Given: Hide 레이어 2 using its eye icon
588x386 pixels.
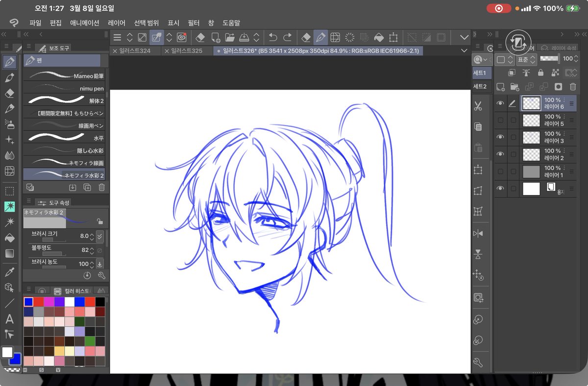Looking at the screenshot, I should [x=500, y=154].
